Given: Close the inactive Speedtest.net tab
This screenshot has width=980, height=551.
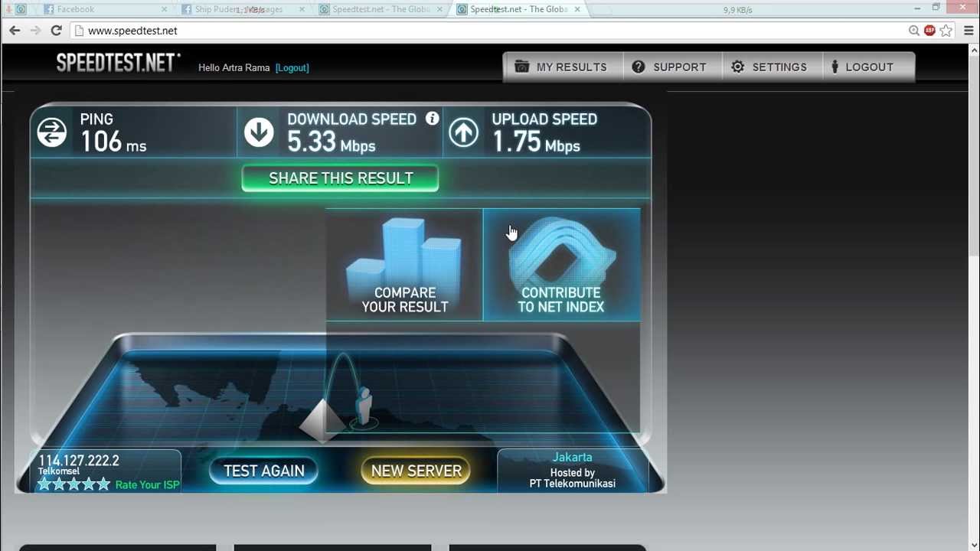Looking at the screenshot, I should [x=439, y=9].
